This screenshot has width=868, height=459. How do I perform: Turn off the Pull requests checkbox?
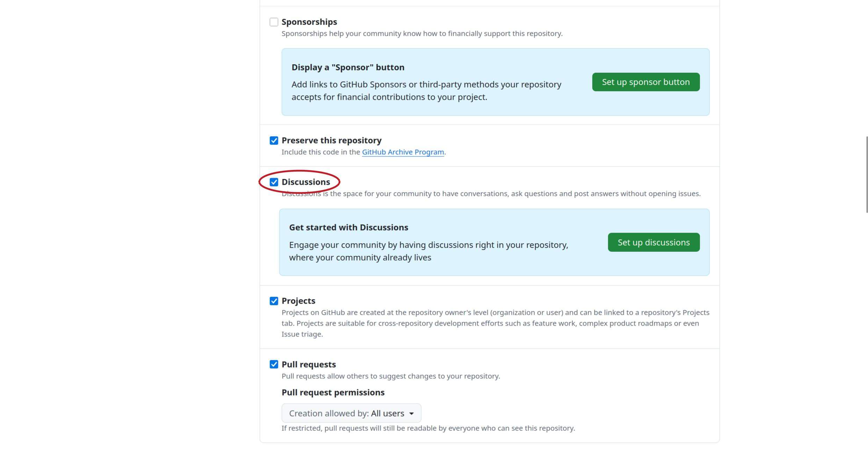coord(274,364)
